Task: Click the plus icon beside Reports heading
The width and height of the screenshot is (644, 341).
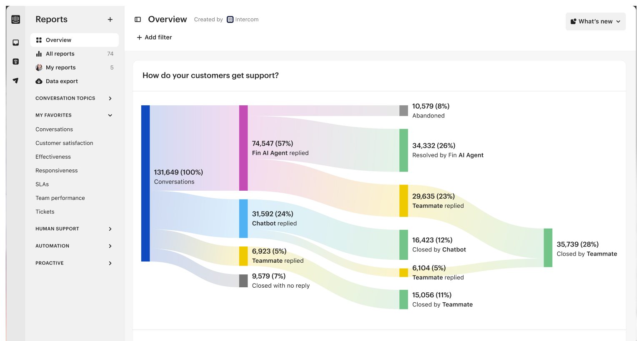Action: pos(110,20)
